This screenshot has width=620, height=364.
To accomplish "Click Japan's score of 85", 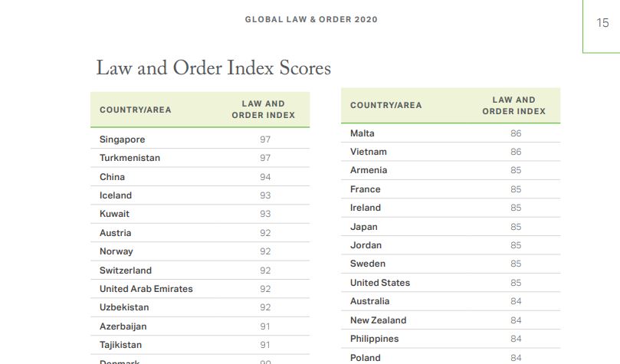I will click(x=516, y=227).
